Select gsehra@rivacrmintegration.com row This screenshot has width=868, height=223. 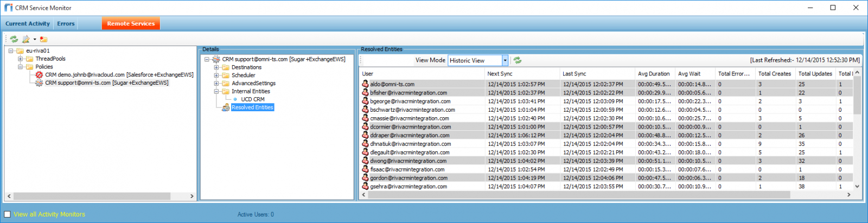[607, 186]
